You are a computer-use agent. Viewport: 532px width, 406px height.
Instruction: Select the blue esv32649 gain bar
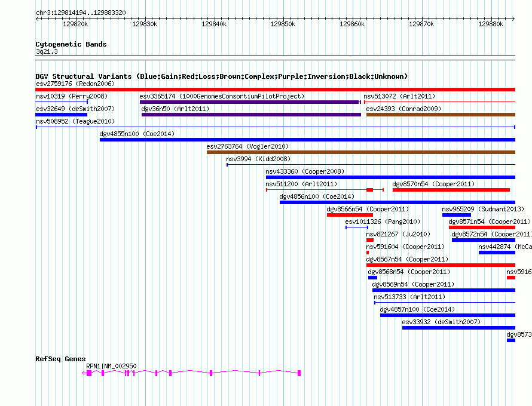point(62,115)
